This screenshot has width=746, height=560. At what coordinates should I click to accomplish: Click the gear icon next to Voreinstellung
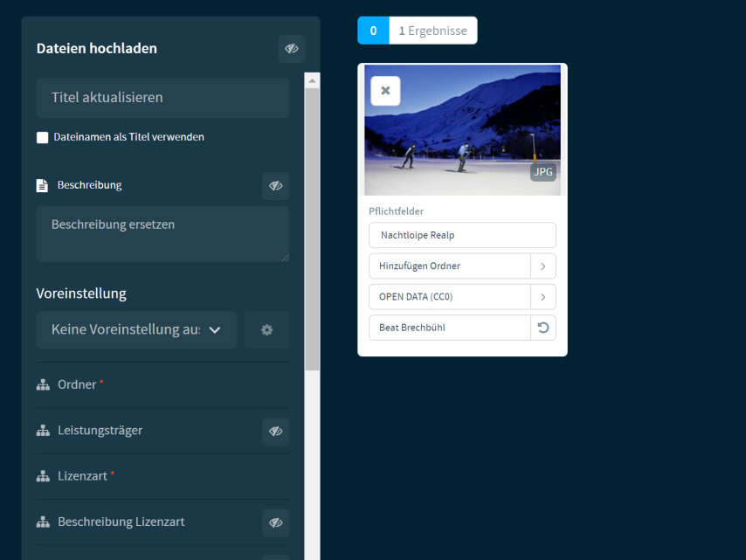click(x=266, y=330)
